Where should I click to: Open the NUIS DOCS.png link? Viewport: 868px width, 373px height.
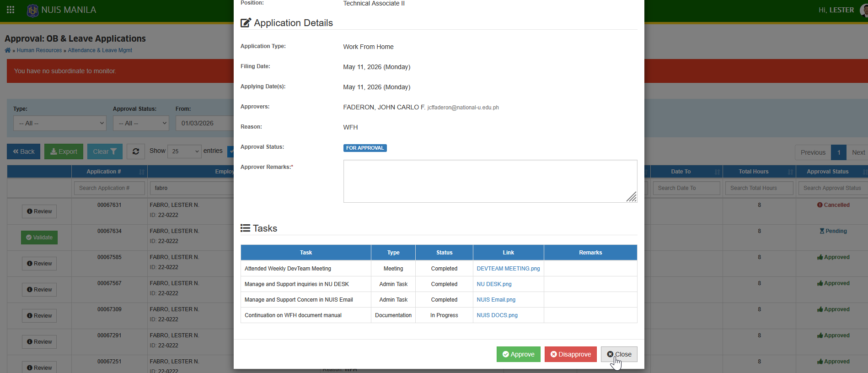pyautogui.click(x=497, y=315)
